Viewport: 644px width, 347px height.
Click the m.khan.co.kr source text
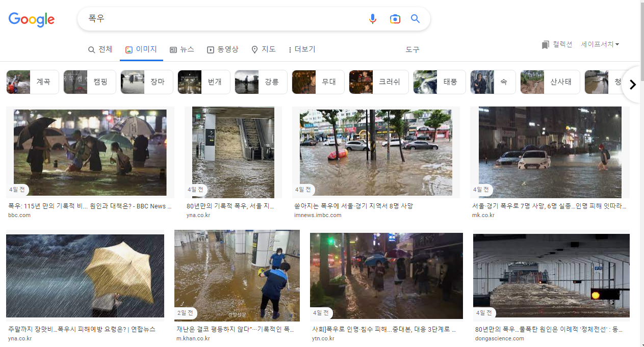193,338
